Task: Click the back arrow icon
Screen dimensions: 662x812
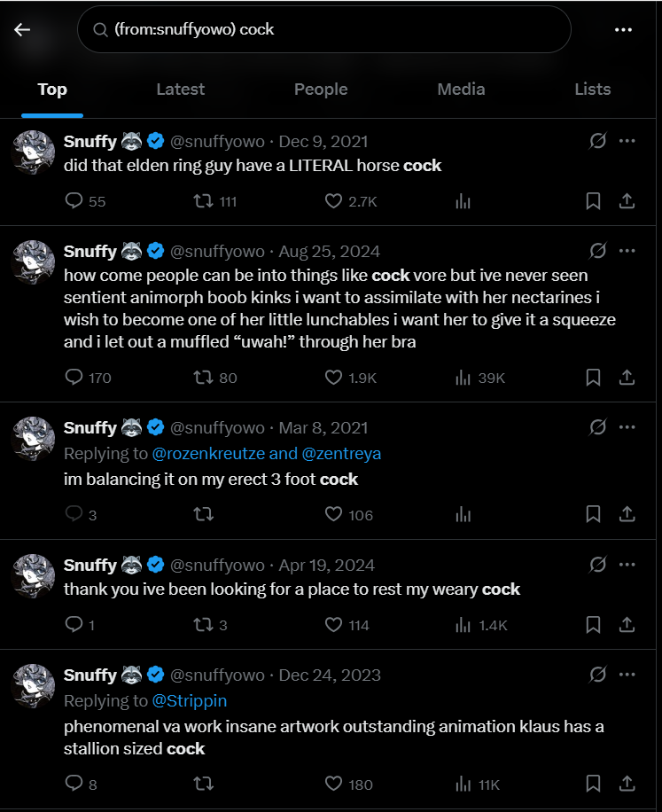Action: click(x=22, y=29)
